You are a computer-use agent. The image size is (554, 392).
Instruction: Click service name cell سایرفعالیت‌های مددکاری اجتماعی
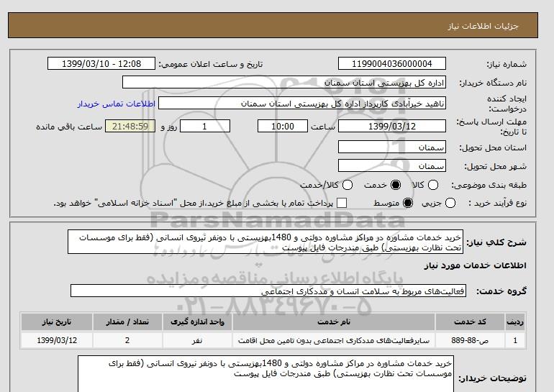(334, 340)
